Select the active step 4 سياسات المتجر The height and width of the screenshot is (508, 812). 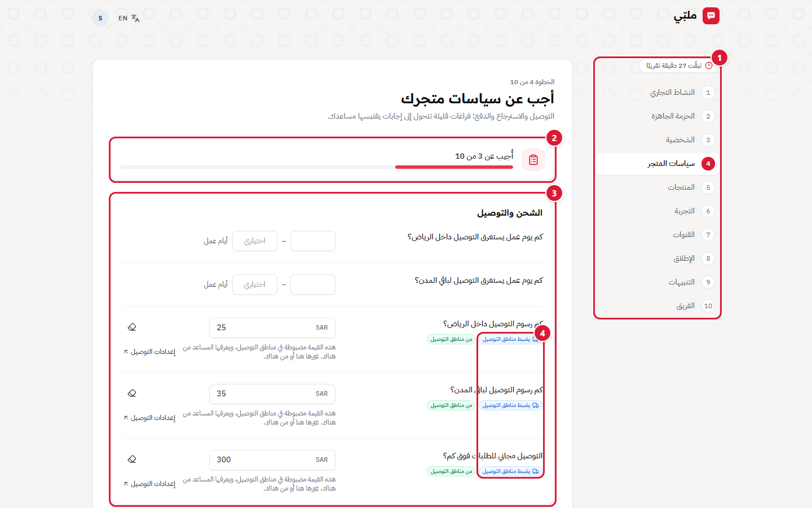(x=657, y=164)
